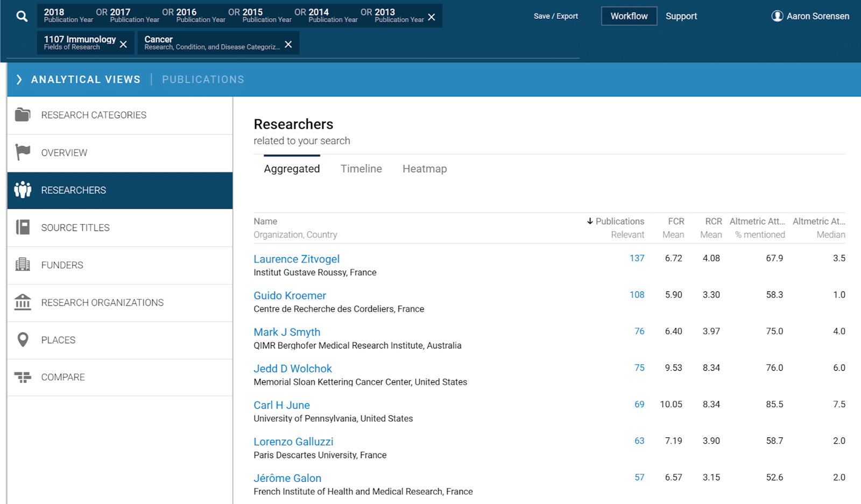Viewport: 861px width, 504px height.
Task: Open Laurence Zitvogel researcher profile
Action: pos(297,259)
